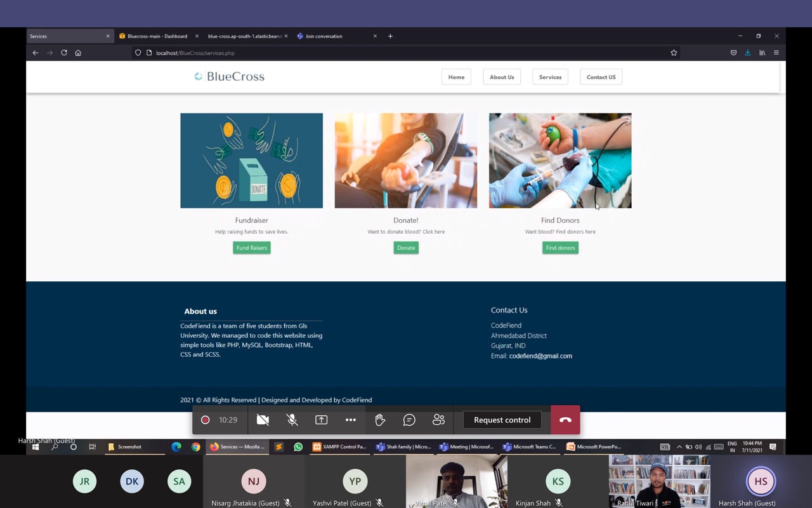The image size is (812, 508).
Task: Go to Firefox home page icon
Action: pos(78,53)
